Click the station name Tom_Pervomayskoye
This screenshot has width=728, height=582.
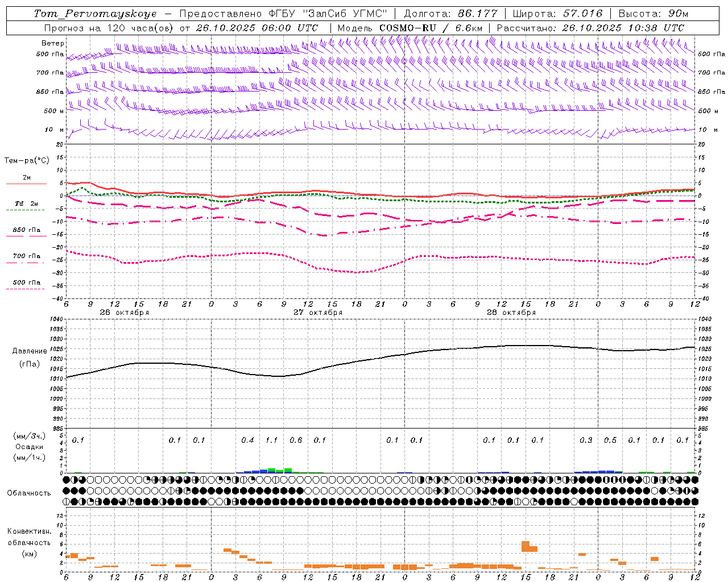(x=95, y=14)
